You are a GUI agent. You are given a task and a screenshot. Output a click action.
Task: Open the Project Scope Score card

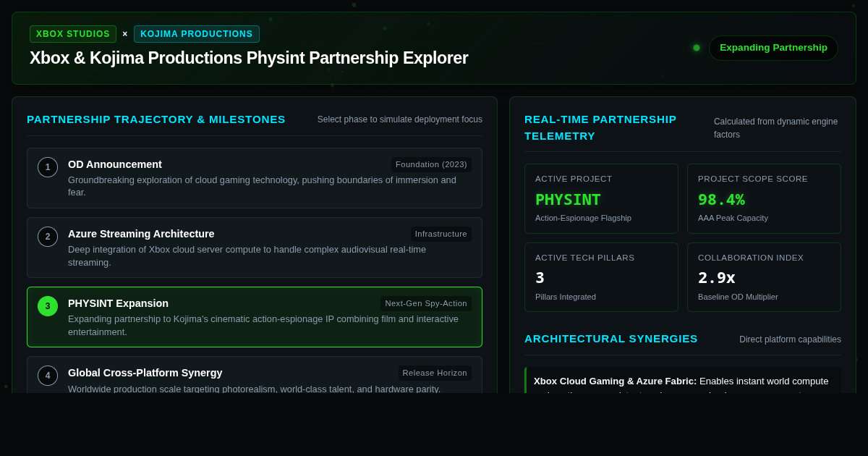[764, 198]
